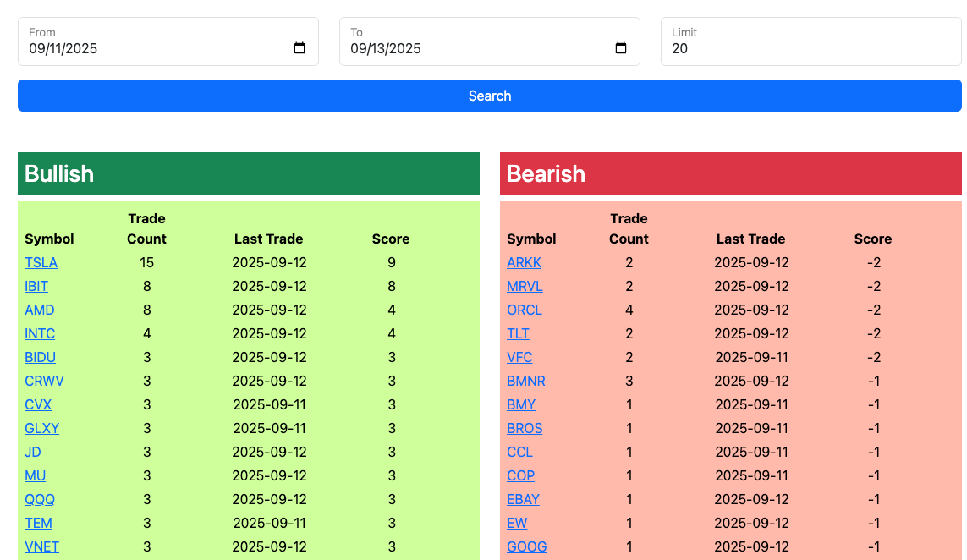This screenshot has width=967, height=560.
Task: Select INTC trade count value 4
Action: (146, 333)
